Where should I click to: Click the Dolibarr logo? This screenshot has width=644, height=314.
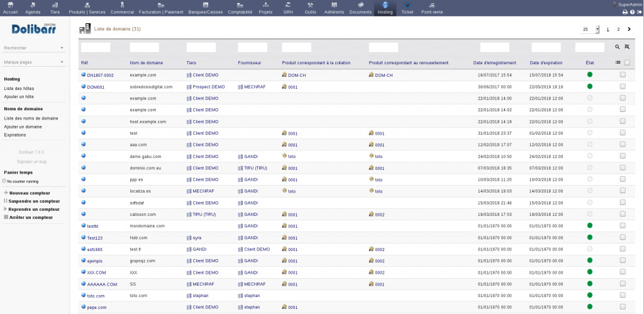pos(35,29)
